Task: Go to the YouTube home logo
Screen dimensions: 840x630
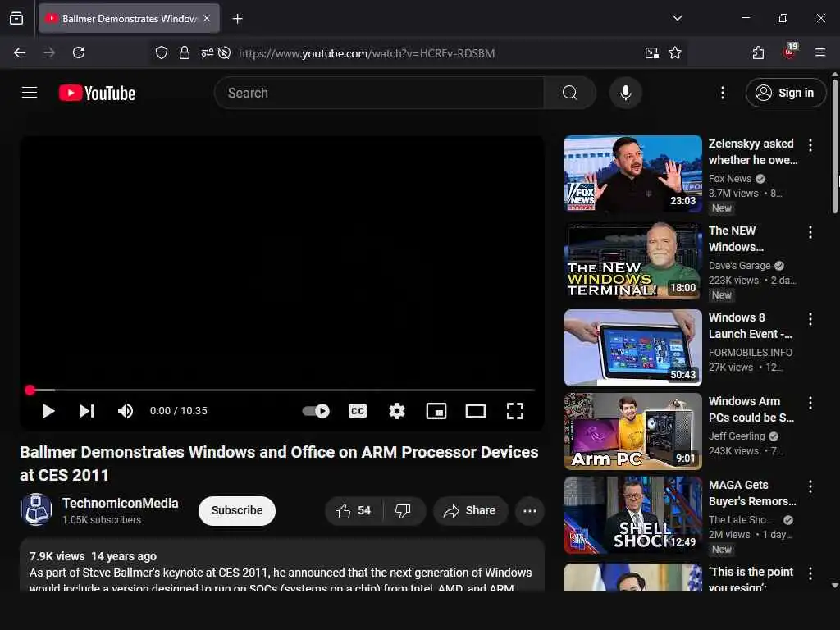Action: coord(97,94)
